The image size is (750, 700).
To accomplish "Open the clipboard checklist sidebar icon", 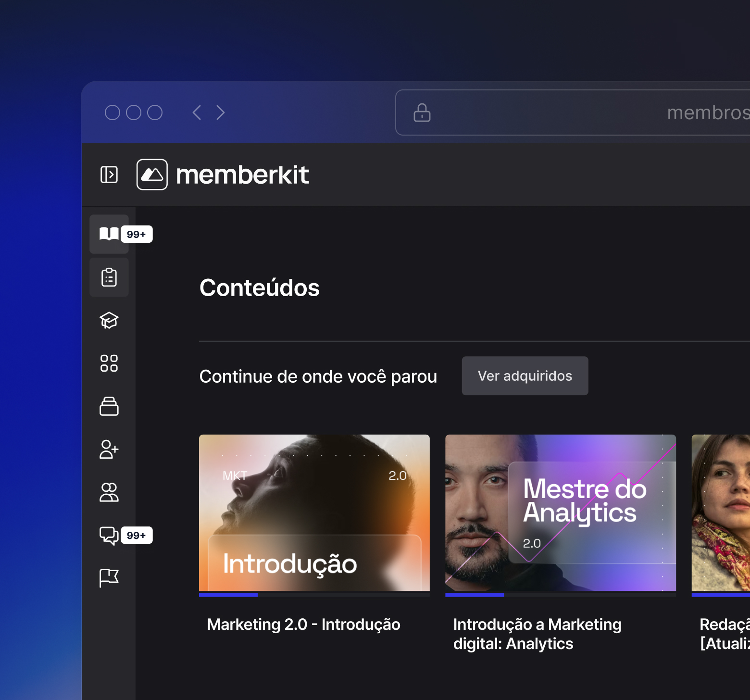I will click(109, 277).
